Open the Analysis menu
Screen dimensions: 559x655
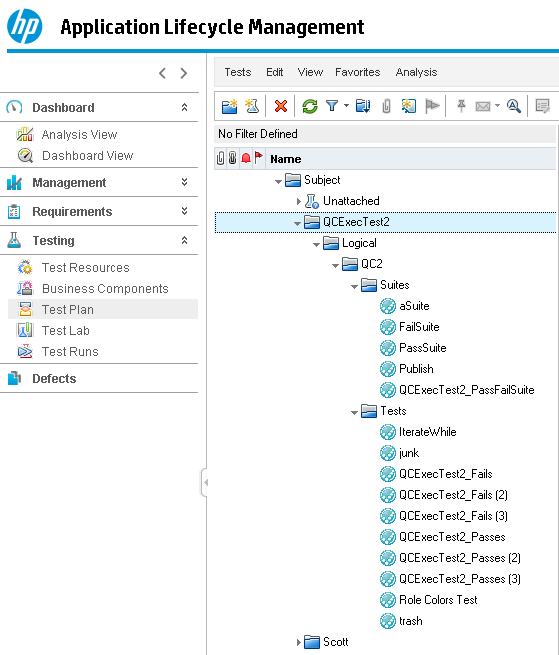pos(416,72)
